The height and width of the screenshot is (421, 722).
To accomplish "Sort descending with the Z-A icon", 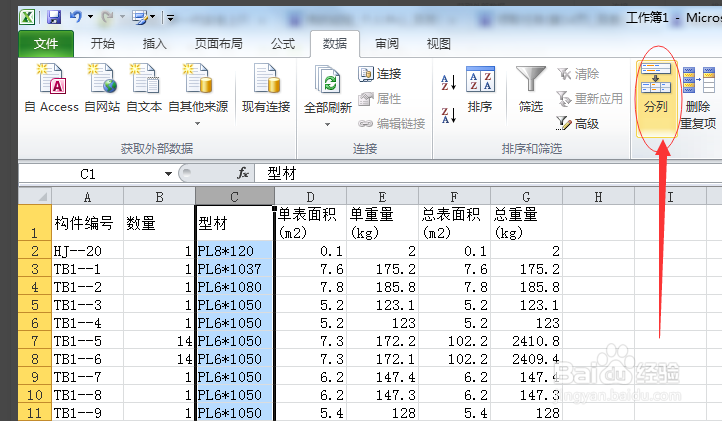I will click(x=448, y=115).
